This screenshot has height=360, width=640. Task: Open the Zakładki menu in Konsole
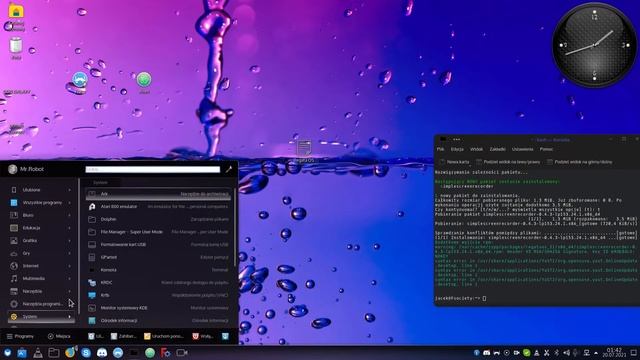point(498,149)
